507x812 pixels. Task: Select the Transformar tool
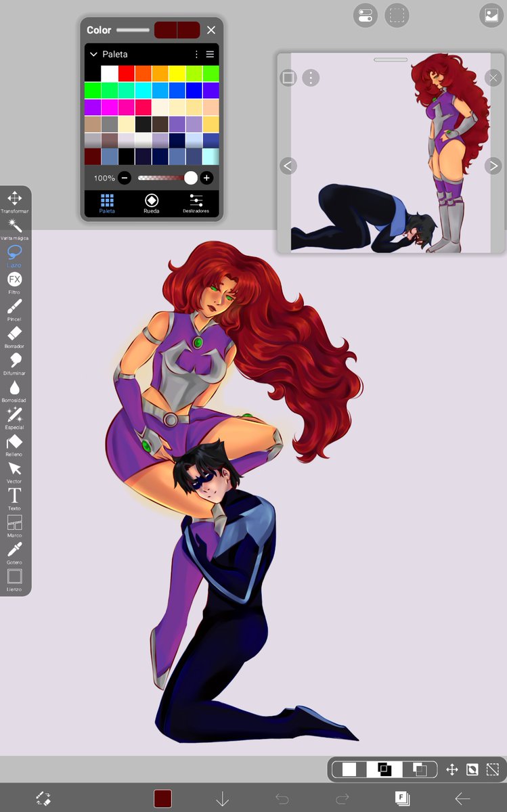(x=14, y=202)
